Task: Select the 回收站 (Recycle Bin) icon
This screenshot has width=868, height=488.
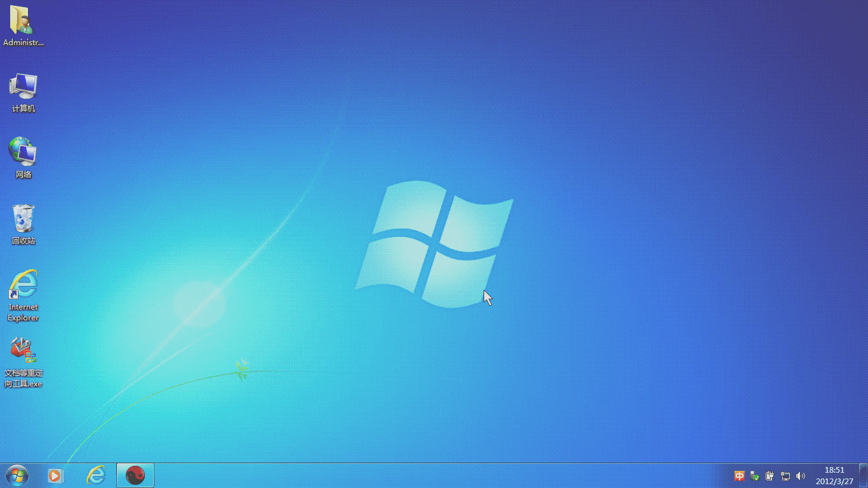Action: (x=24, y=219)
